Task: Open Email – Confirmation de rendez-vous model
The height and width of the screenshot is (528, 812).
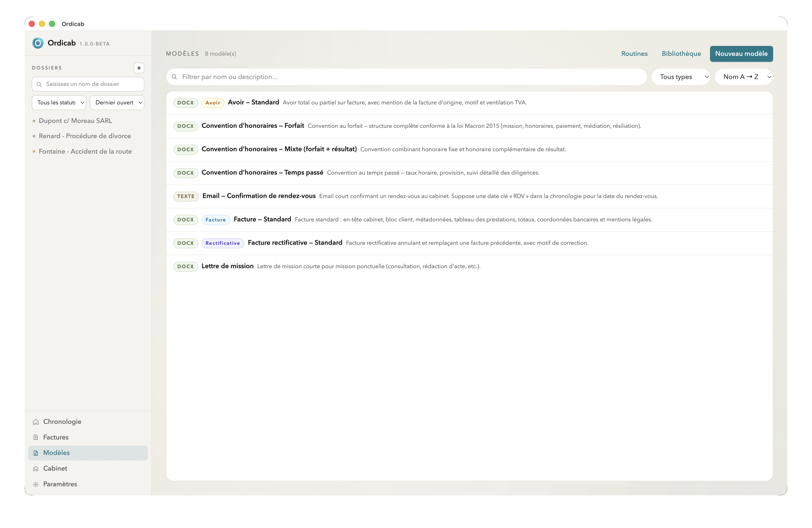Action: point(470,196)
